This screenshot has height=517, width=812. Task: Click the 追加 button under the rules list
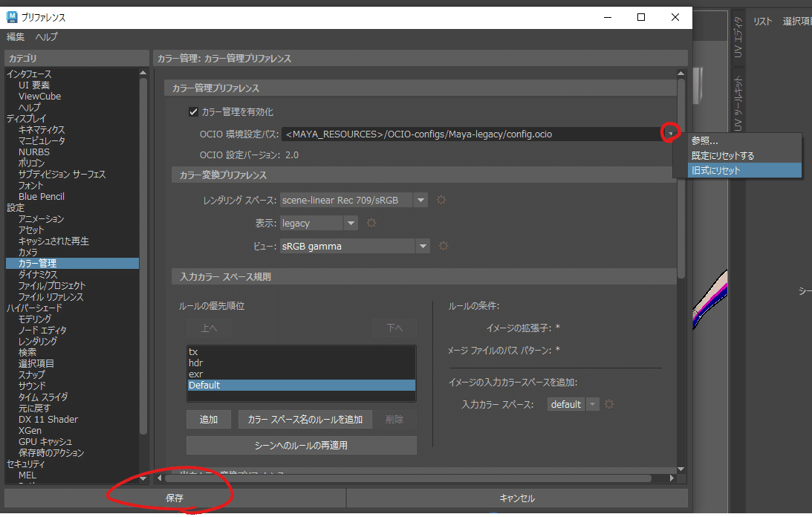209,419
